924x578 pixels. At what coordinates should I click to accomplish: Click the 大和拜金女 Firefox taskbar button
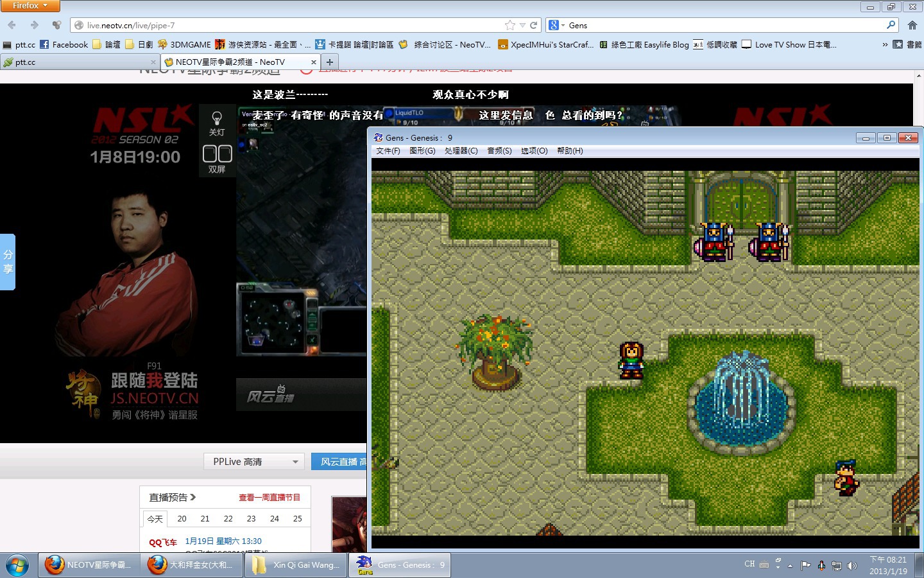[192, 565]
